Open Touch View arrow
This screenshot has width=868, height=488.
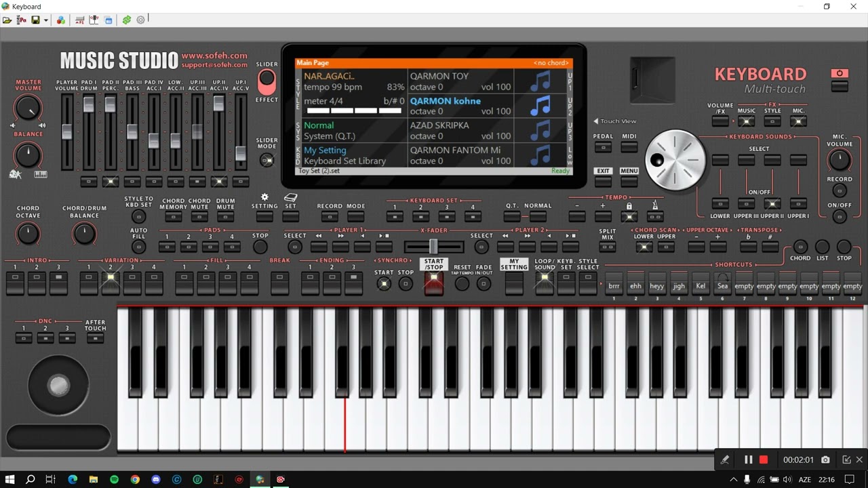point(596,121)
